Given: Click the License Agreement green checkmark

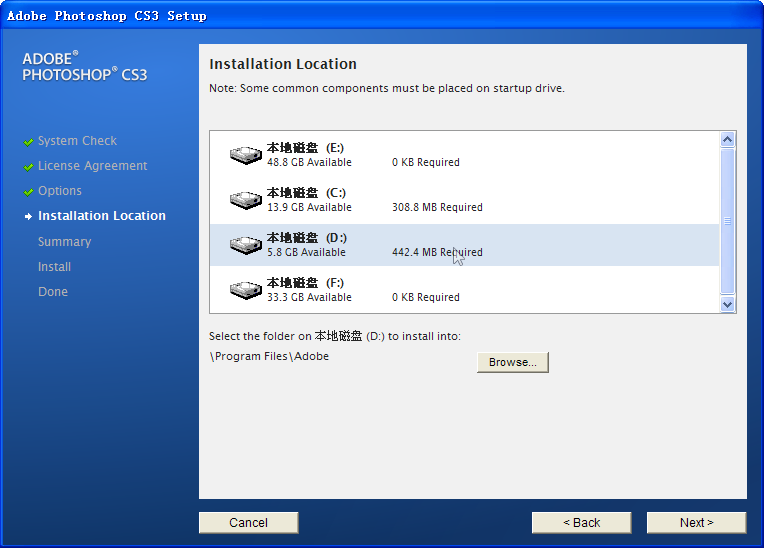Looking at the screenshot, I should tap(28, 167).
